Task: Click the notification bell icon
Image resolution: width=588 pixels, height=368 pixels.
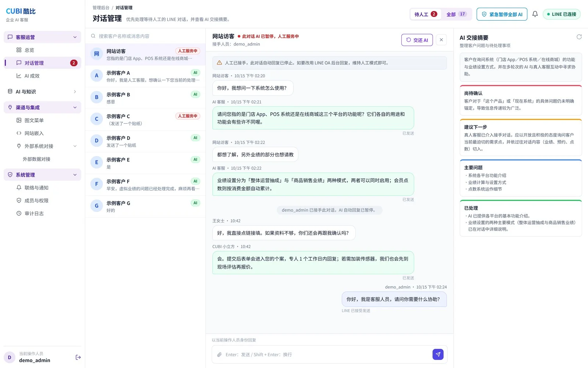Action: pos(535,14)
